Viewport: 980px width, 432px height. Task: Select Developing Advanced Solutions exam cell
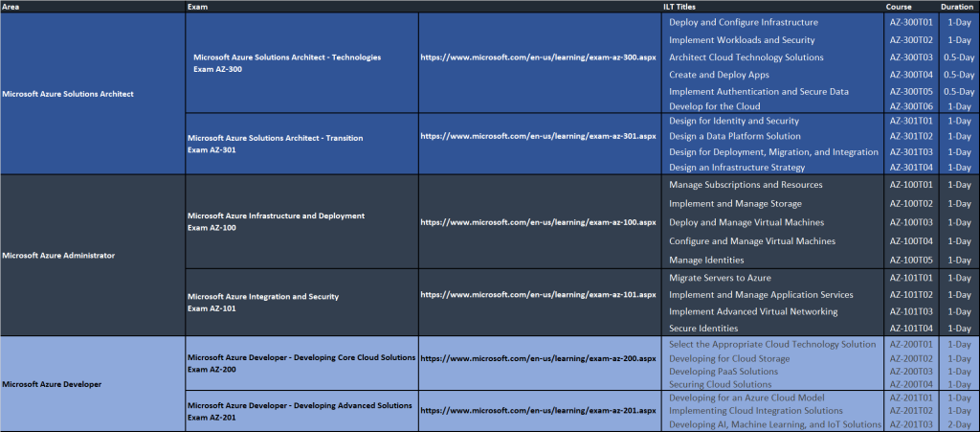click(x=301, y=411)
